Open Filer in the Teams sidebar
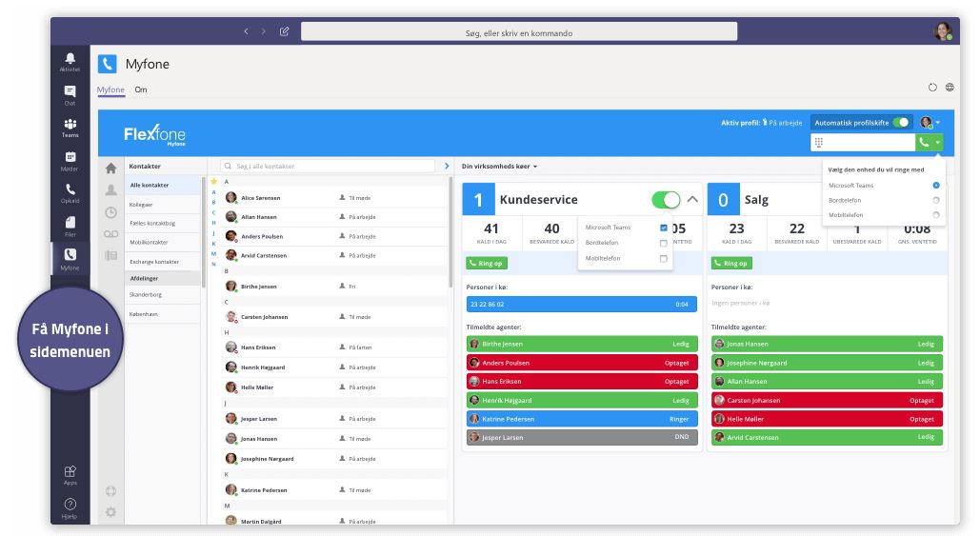This screenshot has width=980, height=536. pyautogui.click(x=70, y=227)
